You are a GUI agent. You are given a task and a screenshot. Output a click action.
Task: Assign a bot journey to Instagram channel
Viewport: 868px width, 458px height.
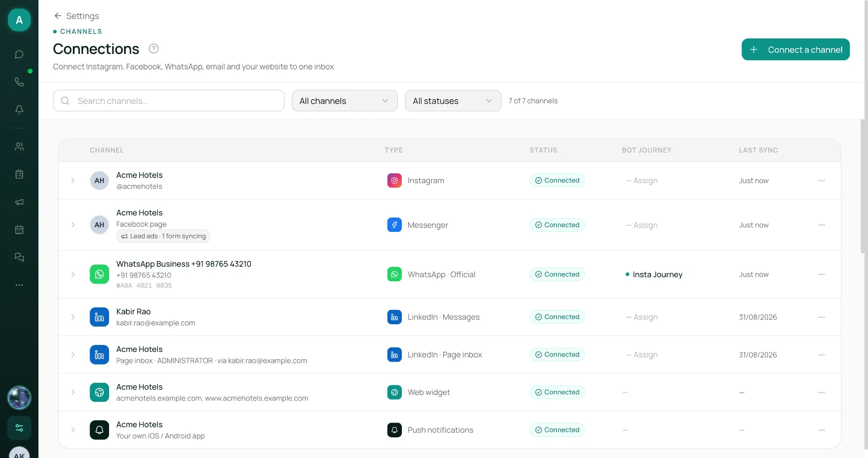pos(641,180)
